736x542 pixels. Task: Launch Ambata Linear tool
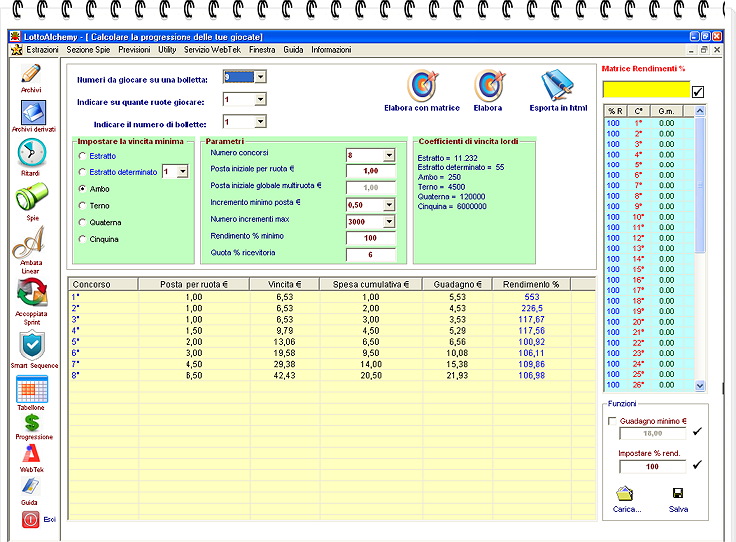coord(29,242)
